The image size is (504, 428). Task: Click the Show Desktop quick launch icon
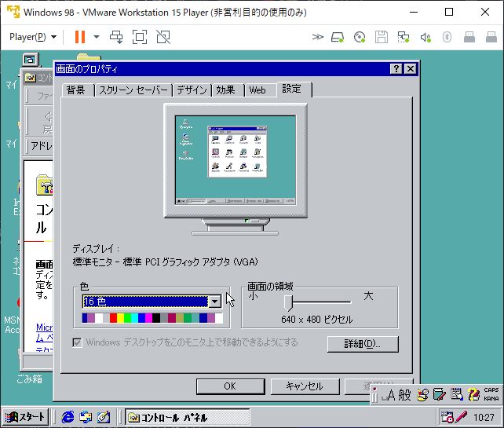(104, 417)
